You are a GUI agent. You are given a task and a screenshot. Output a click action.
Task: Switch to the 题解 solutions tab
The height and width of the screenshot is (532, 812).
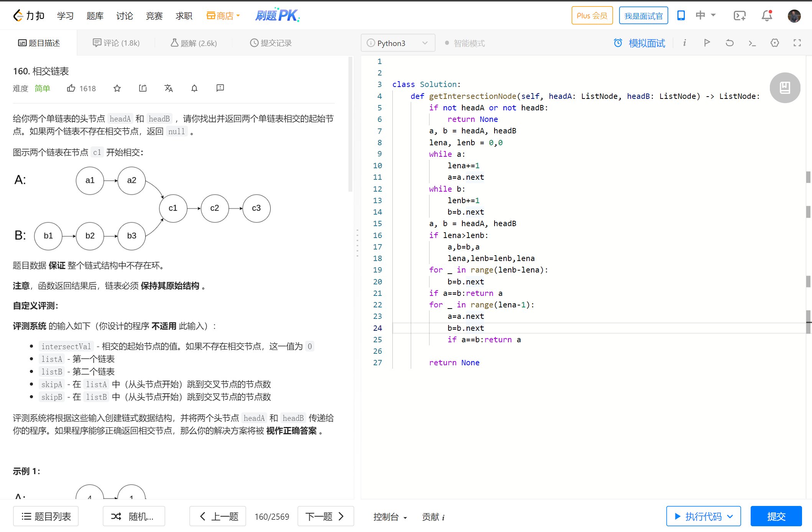pos(194,43)
